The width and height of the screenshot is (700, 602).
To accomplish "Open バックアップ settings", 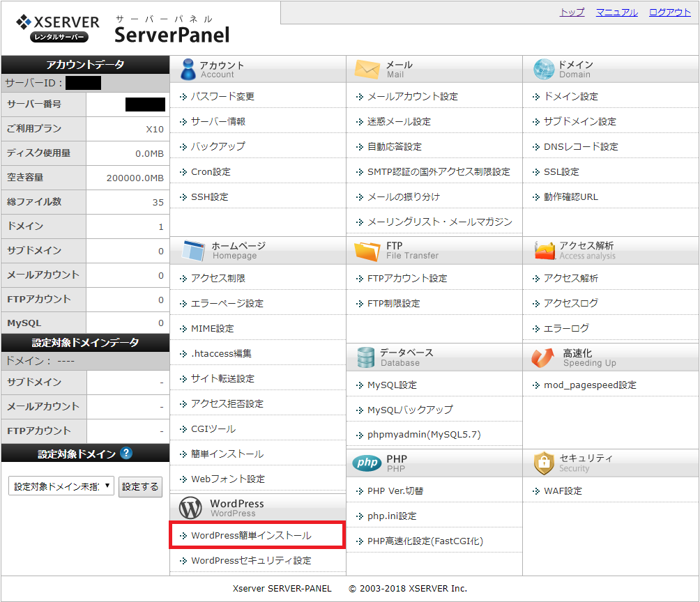I will (218, 146).
